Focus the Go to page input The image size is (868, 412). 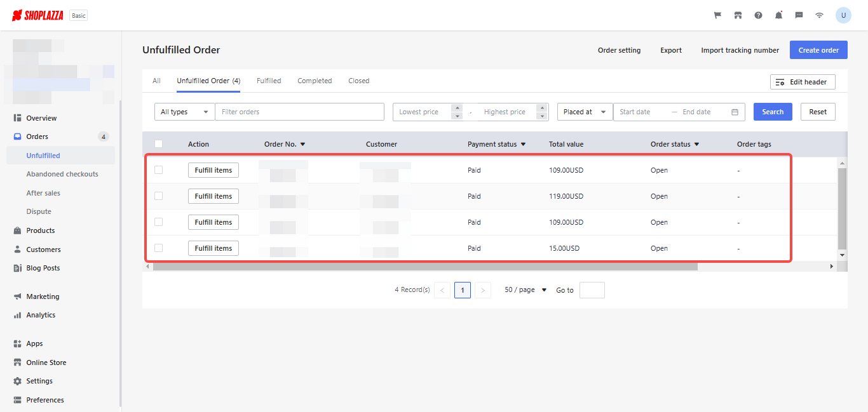(x=592, y=290)
